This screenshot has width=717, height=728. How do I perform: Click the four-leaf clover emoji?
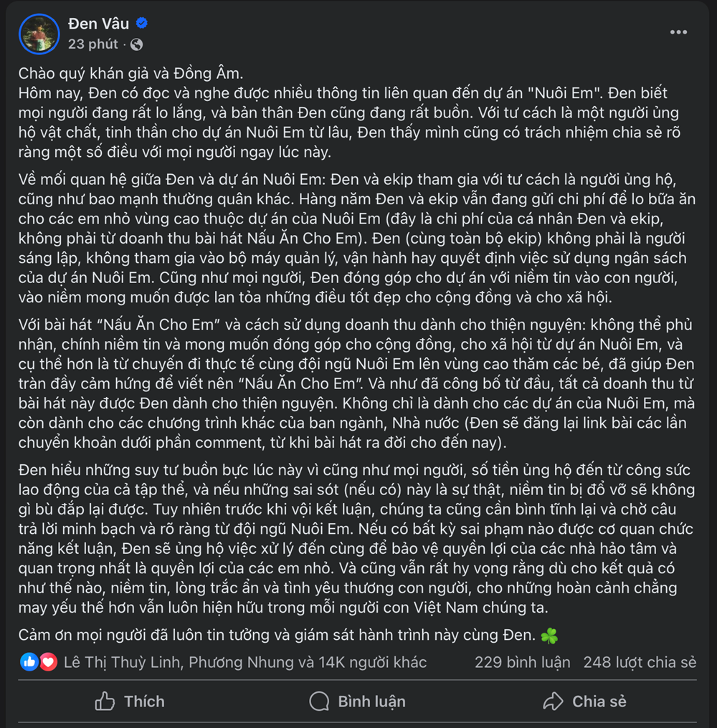(549, 636)
